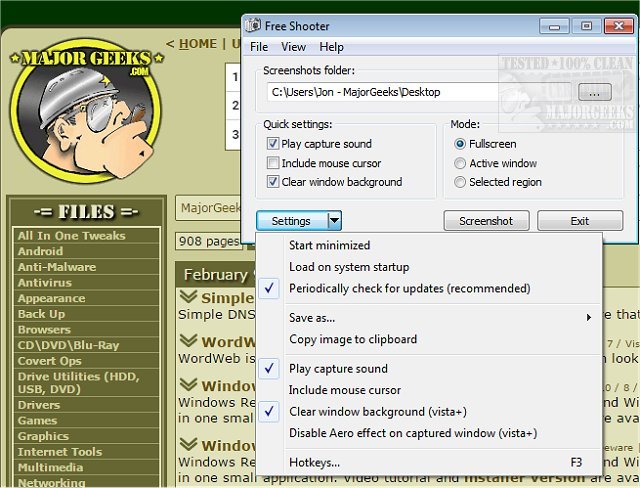Toggle Play capture sound in Settings dropdown menu
The width and height of the screenshot is (640, 488).
(x=429, y=368)
